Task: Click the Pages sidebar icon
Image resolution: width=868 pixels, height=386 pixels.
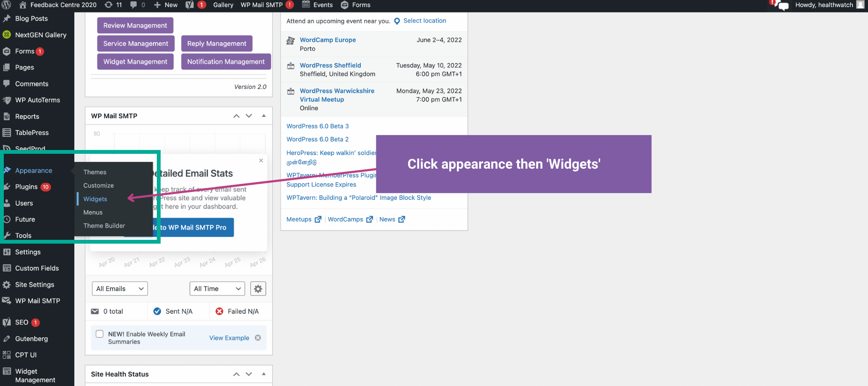Action: click(x=6, y=67)
